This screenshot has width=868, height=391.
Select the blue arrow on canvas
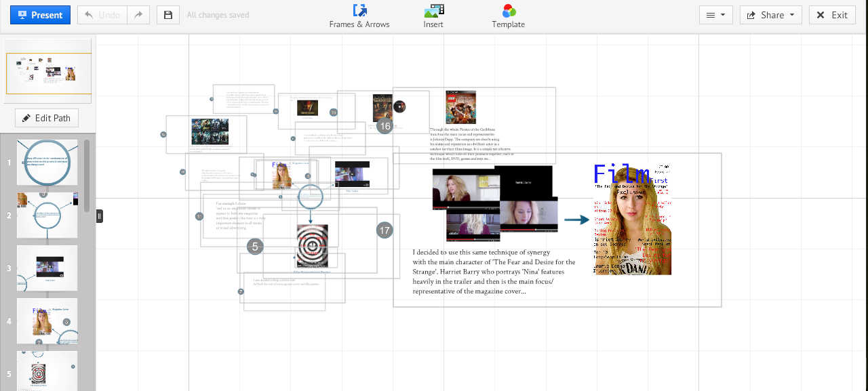point(577,220)
